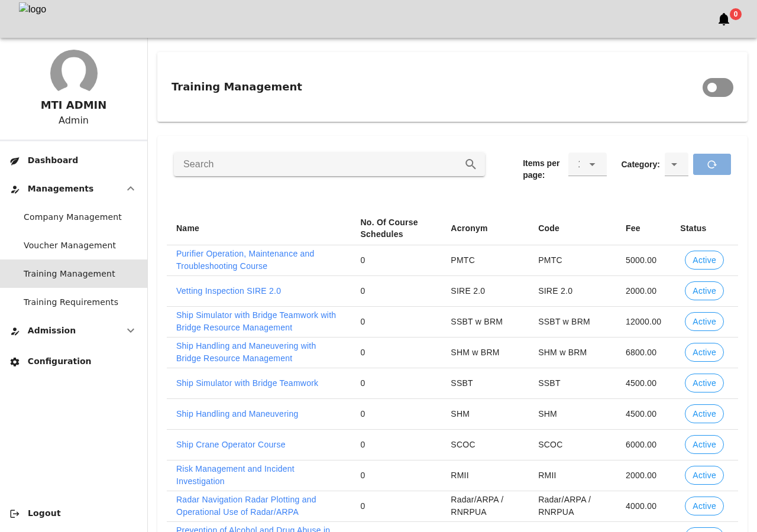Click the 5000.00 fee cell
Image resolution: width=757 pixels, height=532 pixels.
tap(641, 260)
